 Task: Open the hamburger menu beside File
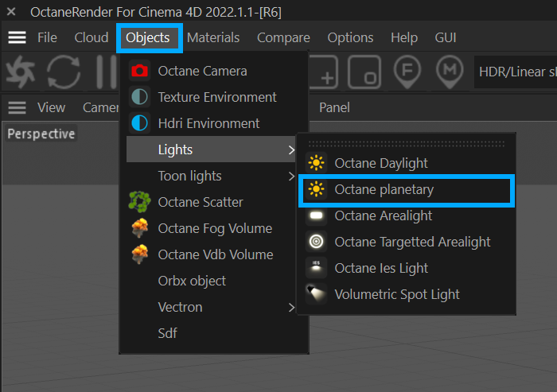pos(17,37)
